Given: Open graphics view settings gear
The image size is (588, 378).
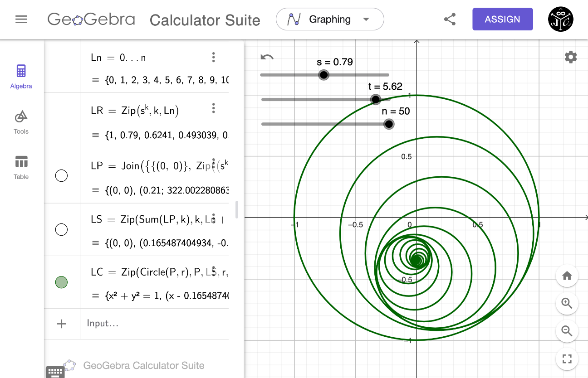Looking at the screenshot, I should [x=570, y=57].
